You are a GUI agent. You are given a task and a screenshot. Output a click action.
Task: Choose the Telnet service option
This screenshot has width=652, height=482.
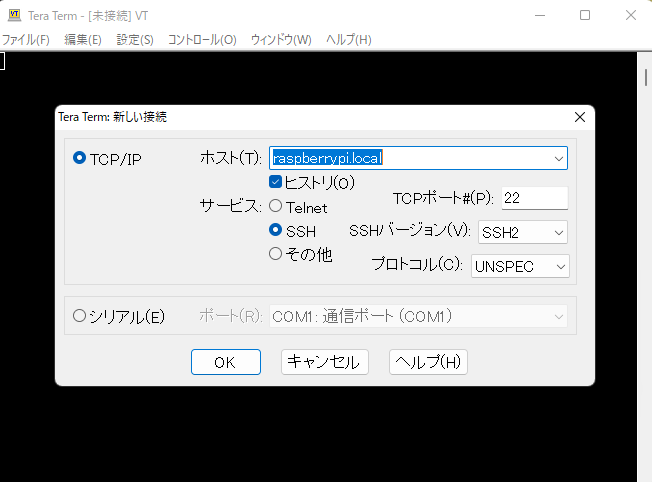tap(275, 206)
